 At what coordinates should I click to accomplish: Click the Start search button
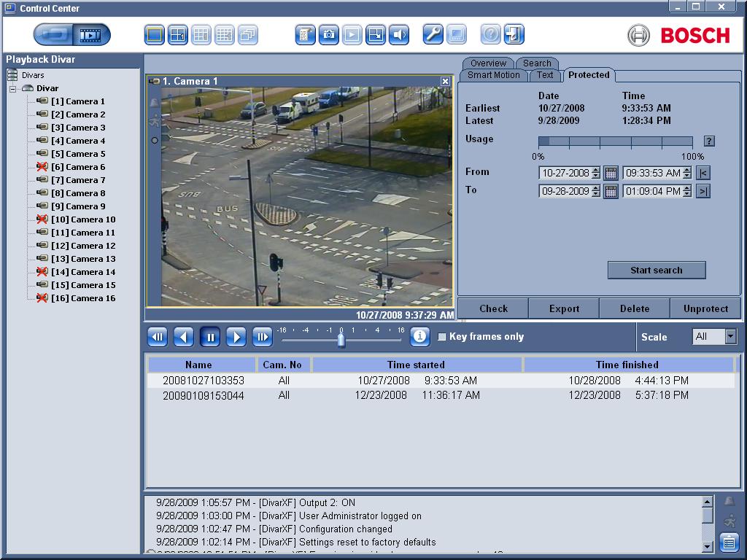click(x=657, y=270)
